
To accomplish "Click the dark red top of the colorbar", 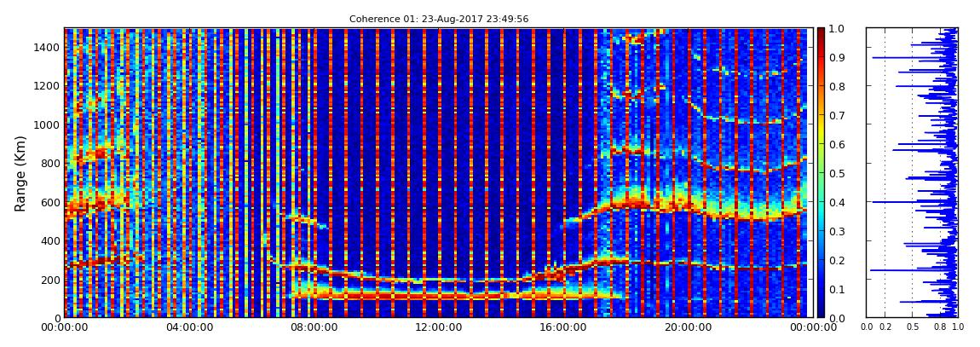I will (x=821, y=34).
